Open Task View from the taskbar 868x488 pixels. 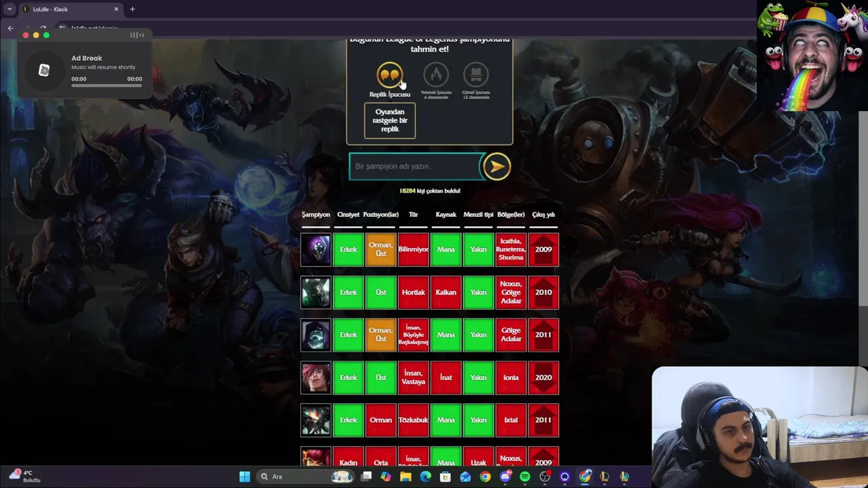click(x=366, y=476)
